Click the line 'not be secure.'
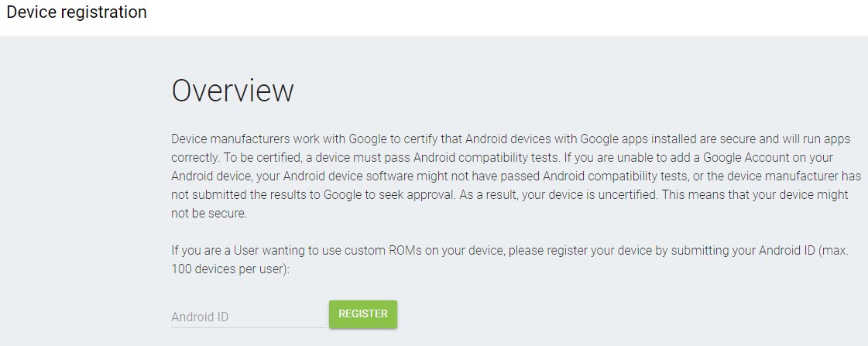Viewport: 868px width, 346px height. point(209,214)
